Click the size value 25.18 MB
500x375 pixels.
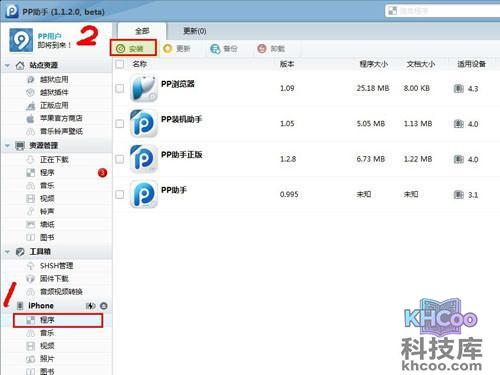(x=373, y=88)
